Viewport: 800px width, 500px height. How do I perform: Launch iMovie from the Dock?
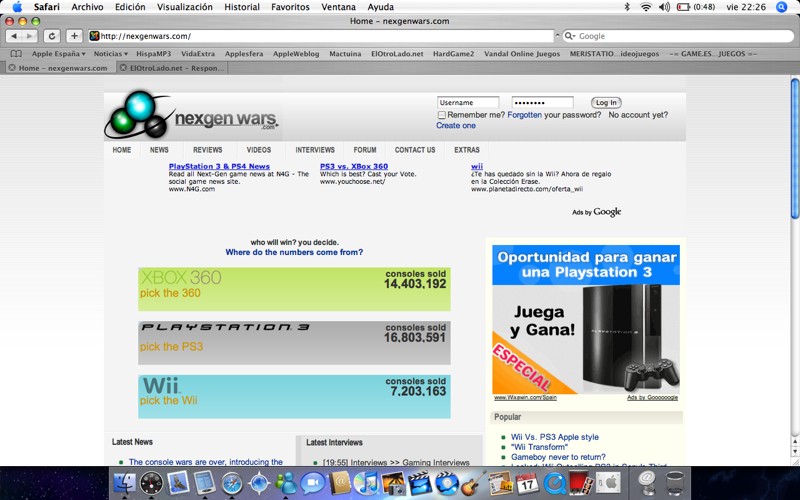click(x=420, y=483)
